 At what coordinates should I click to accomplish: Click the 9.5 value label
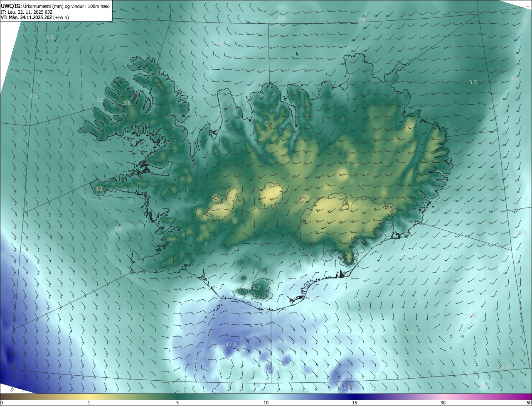pos(482,386)
